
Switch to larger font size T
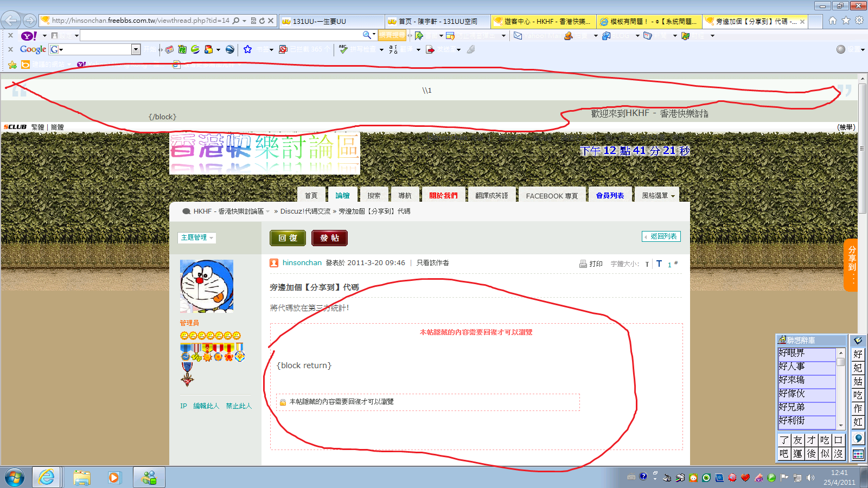click(659, 264)
